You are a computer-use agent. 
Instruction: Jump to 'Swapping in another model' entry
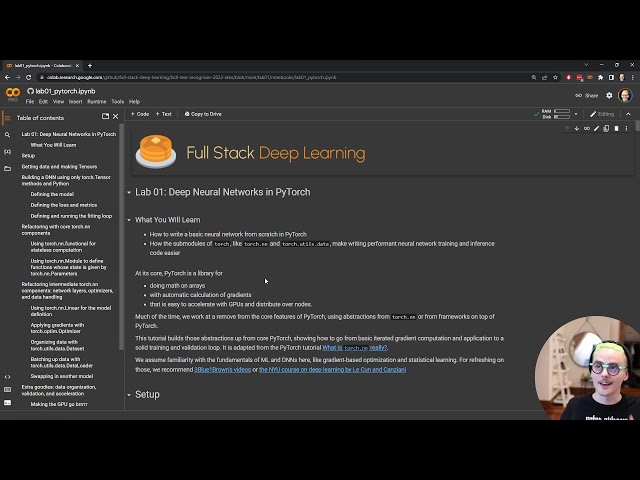point(62,376)
